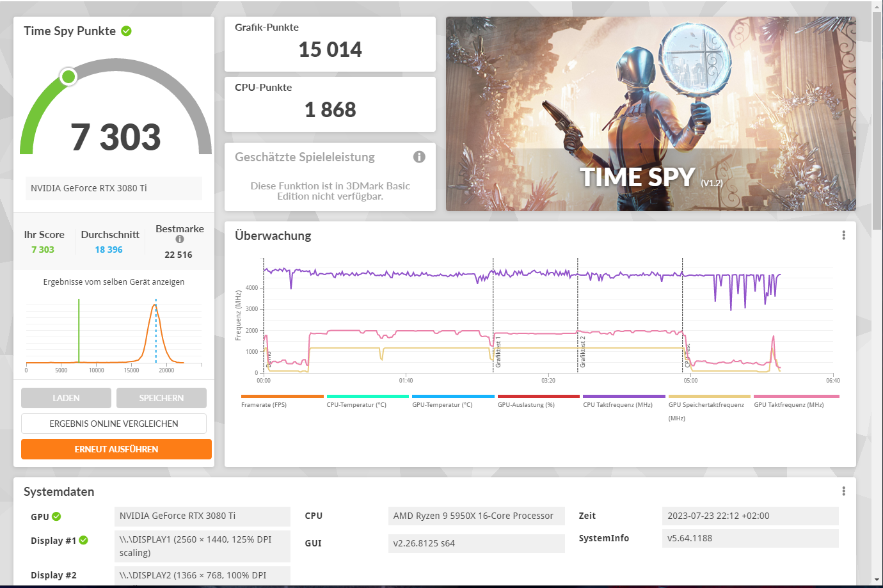The width and height of the screenshot is (883, 588).
Task: Click AMD Ryzen 9 5950X CPU value
Action: click(477, 516)
